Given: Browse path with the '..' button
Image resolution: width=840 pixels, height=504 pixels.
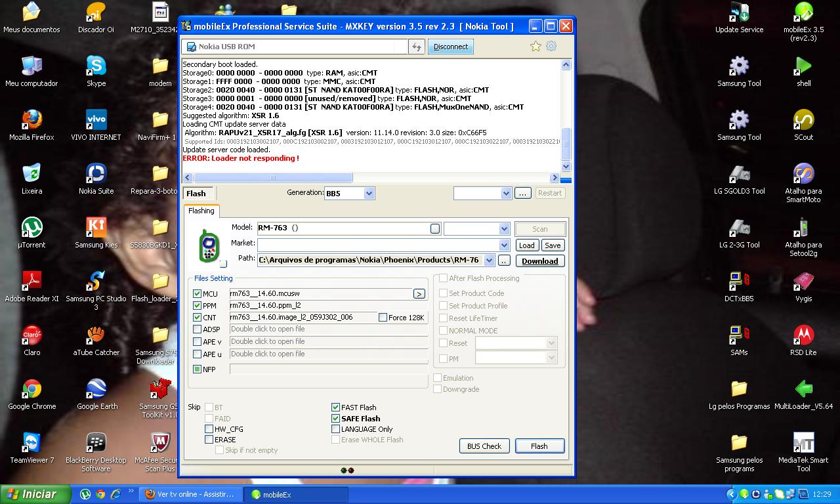Looking at the screenshot, I should coord(504,261).
